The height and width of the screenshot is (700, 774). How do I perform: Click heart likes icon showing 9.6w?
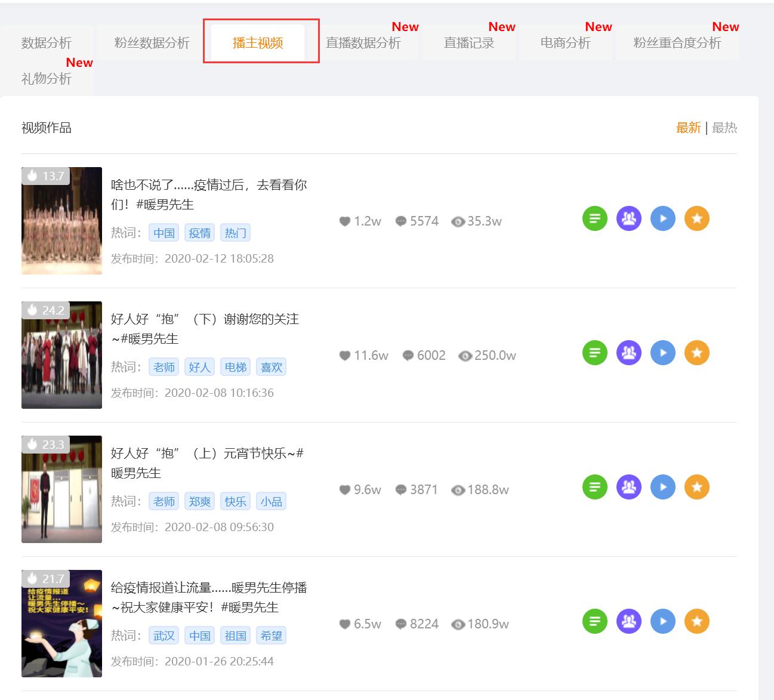coord(344,490)
